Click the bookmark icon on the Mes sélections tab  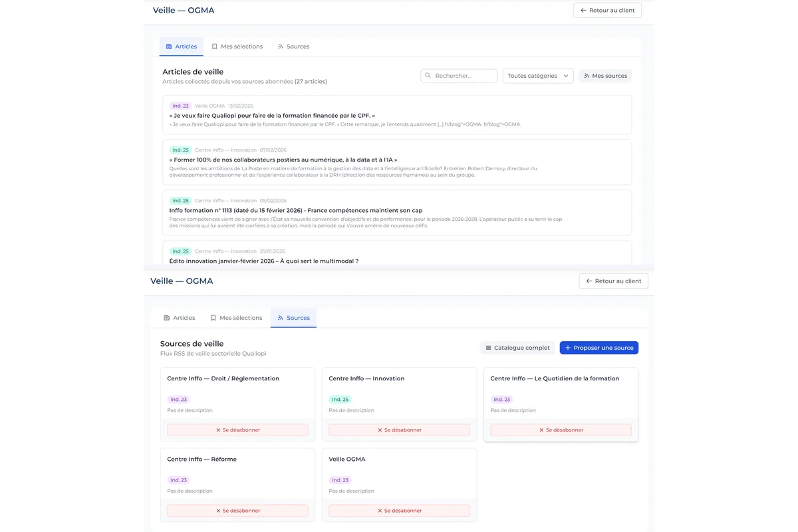214,46
